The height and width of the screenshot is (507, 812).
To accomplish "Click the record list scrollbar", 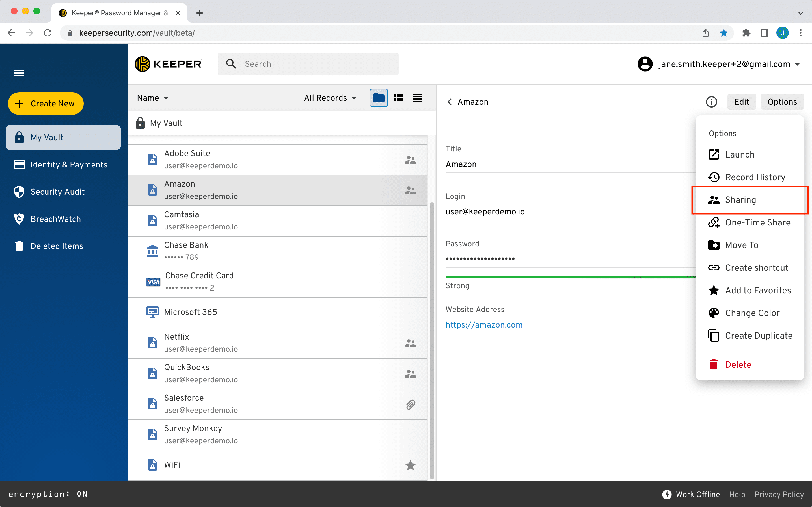I will (x=431, y=340).
